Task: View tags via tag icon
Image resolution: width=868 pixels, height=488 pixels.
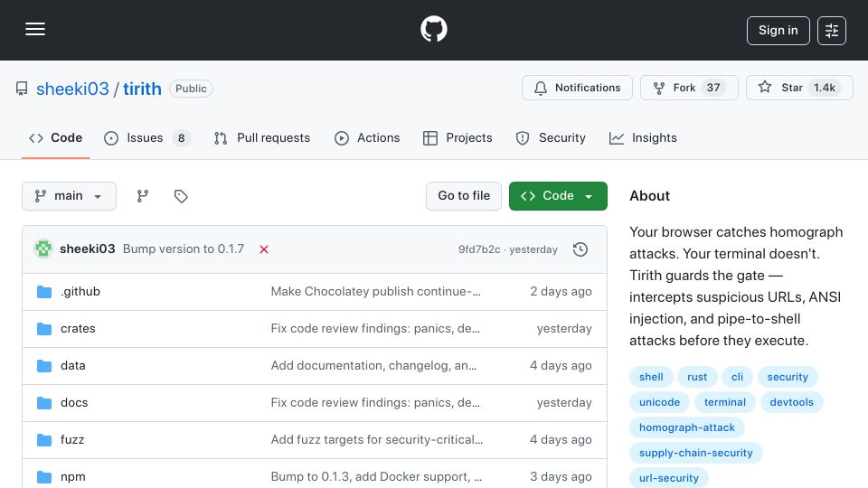Action: 181,196
